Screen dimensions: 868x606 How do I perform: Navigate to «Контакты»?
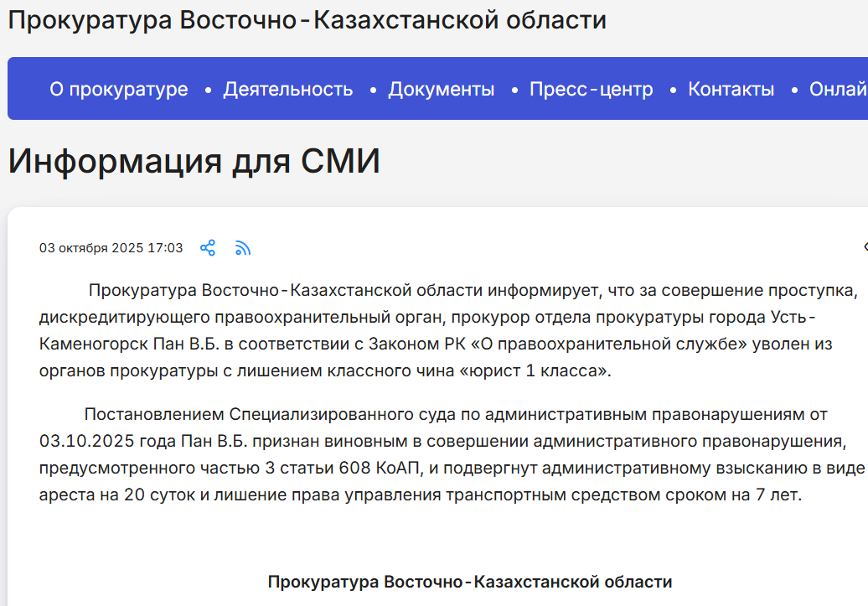click(x=731, y=89)
